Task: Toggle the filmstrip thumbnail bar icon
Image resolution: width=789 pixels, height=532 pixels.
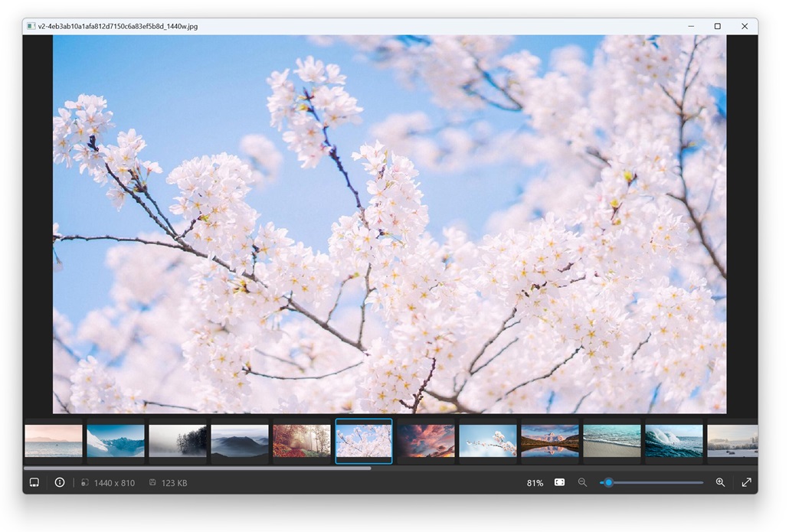Action: pos(34,483)
